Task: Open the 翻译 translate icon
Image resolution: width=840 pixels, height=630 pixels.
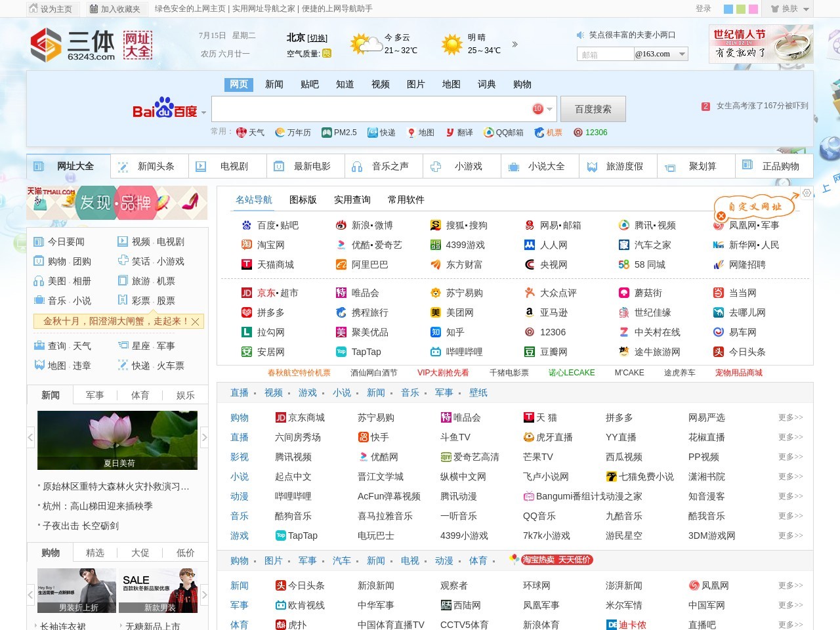Action: point(450,133)
